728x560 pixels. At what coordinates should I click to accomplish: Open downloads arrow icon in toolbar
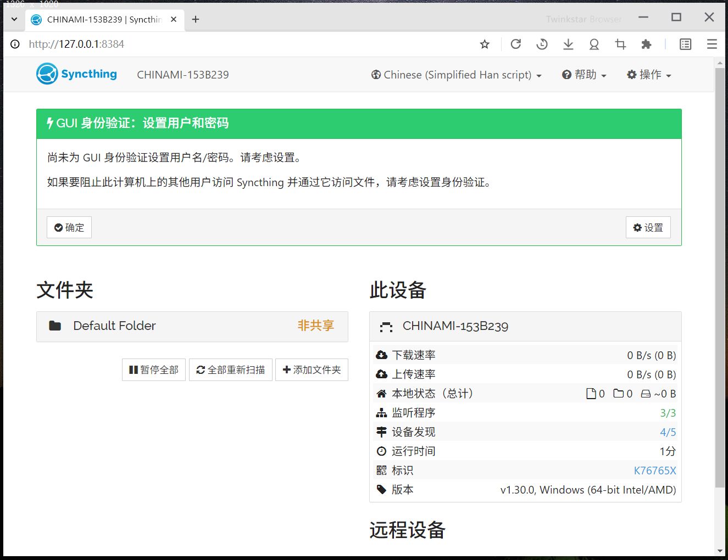tap(568, 44)
